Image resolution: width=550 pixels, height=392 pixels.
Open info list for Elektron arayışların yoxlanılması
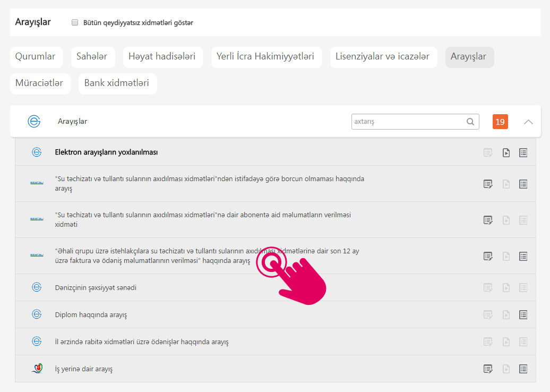pyautogui.click(x=523, y=152)
